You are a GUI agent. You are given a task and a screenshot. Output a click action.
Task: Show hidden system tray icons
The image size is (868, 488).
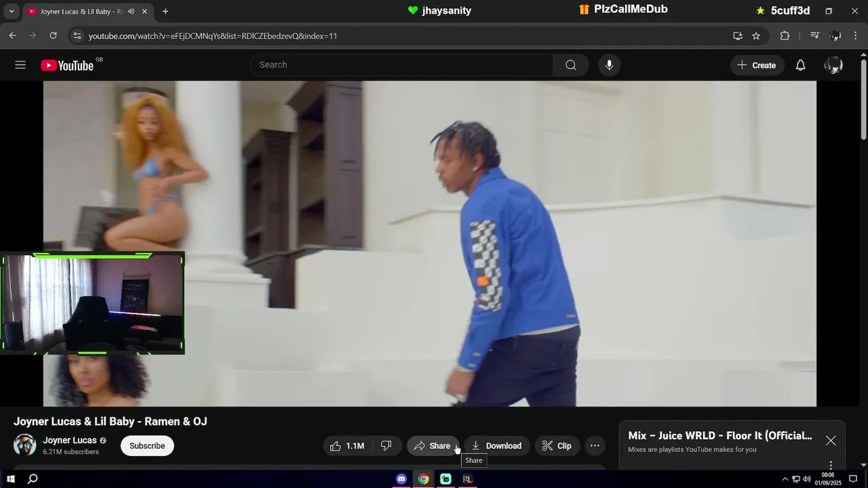pos(785,479)
